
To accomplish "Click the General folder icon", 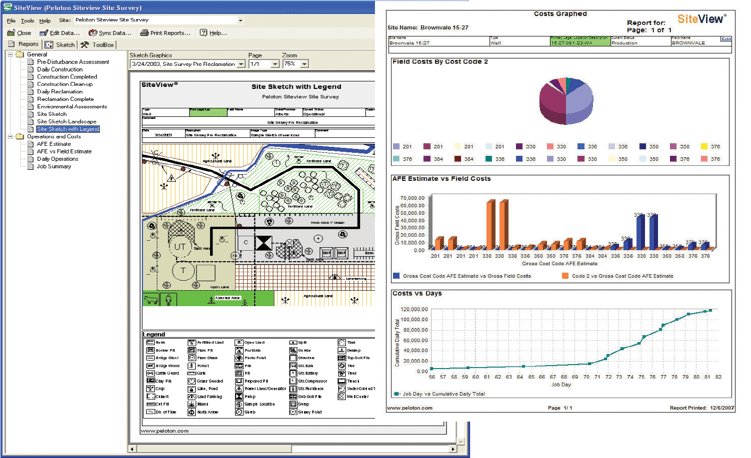I will pos(20,55).
